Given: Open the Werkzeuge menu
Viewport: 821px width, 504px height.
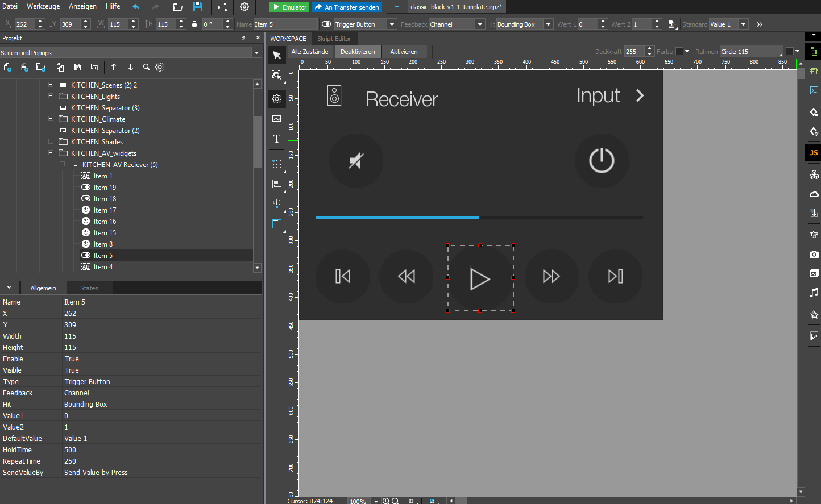Looking at the screenshot, I should 43,6.
